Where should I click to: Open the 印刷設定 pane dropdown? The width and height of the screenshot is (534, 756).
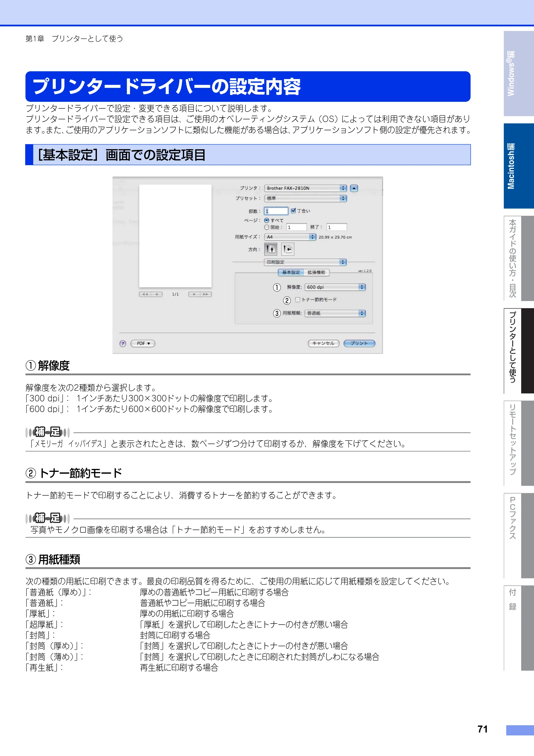pos(305,262)
